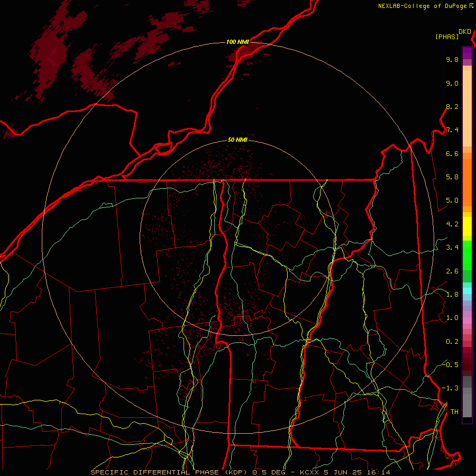Click the 0.2 color scale value

click(x=452, y=342)
